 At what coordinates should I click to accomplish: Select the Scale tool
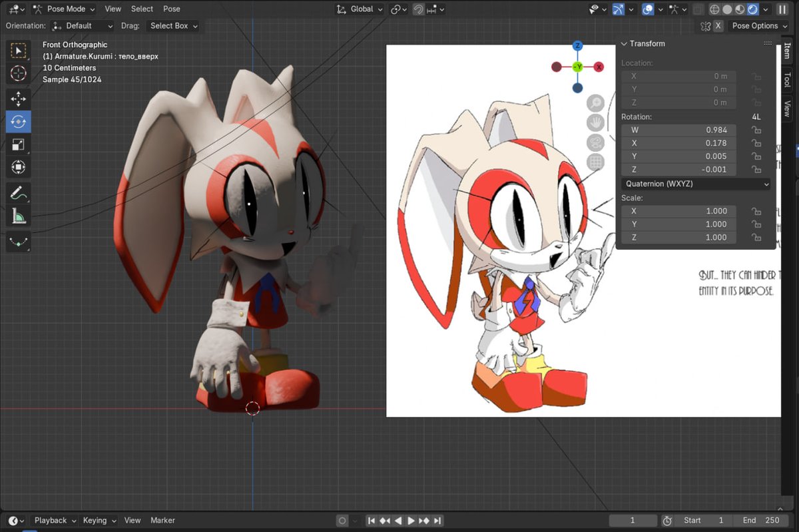pyautogui.click(x=18, y=144)
